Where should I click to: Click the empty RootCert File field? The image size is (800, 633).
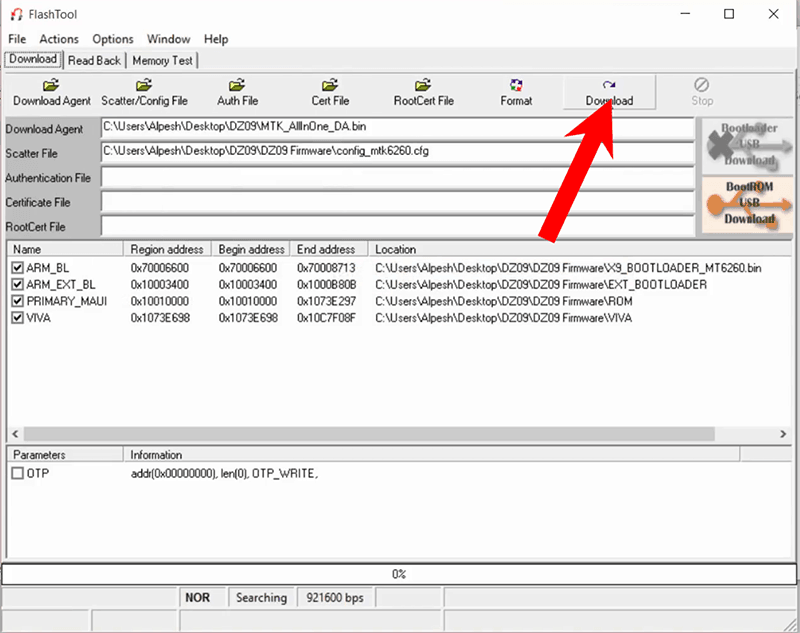point(397,225)
